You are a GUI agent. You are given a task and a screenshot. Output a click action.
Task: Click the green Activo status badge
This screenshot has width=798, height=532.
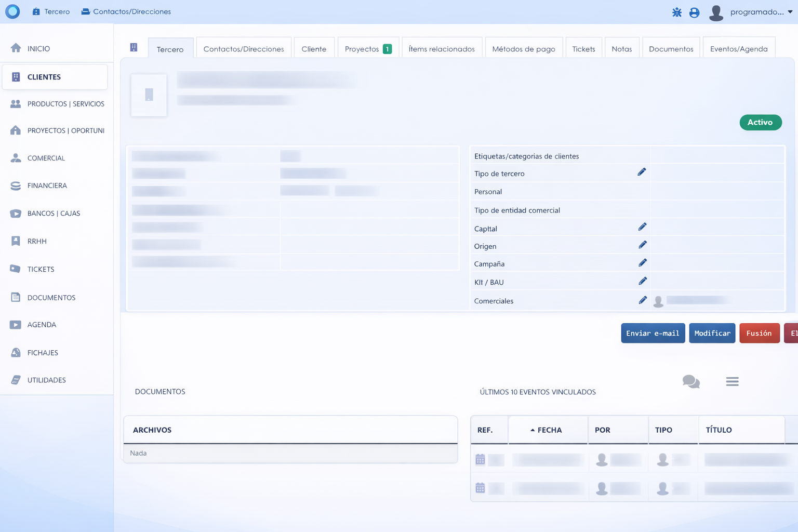click(760, 123)
